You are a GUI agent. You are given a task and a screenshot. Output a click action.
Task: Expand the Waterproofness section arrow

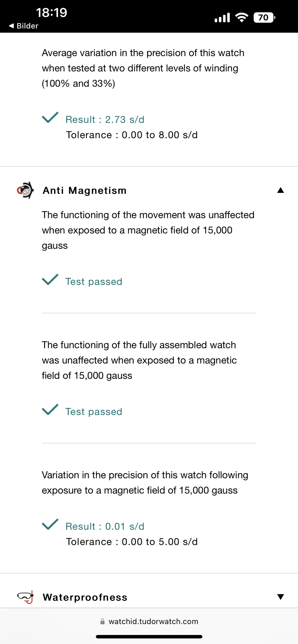click(280, 597)
